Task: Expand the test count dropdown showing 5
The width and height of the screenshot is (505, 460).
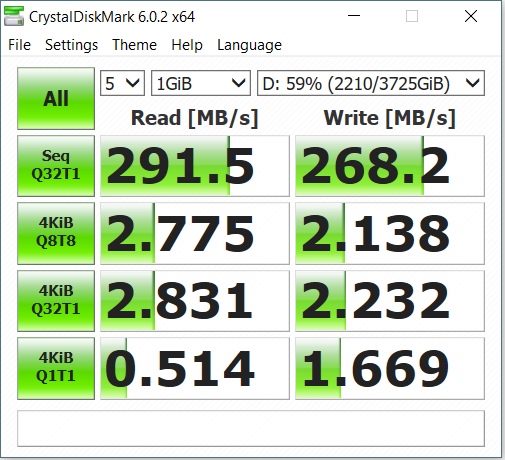Action: coord(122,83)
